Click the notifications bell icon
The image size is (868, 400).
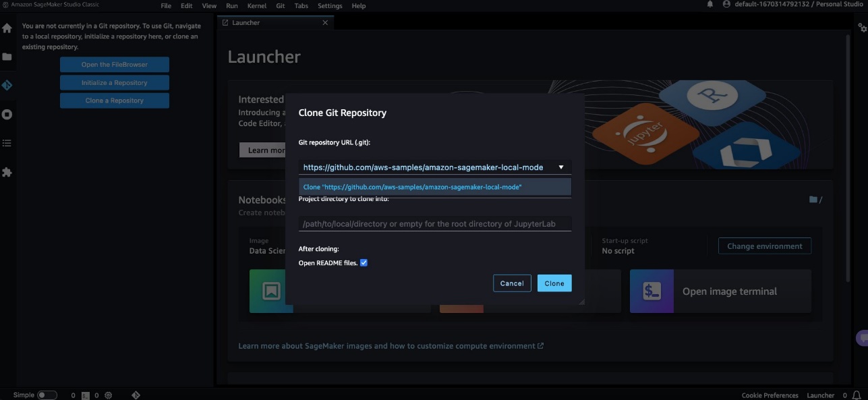point(710,4)
